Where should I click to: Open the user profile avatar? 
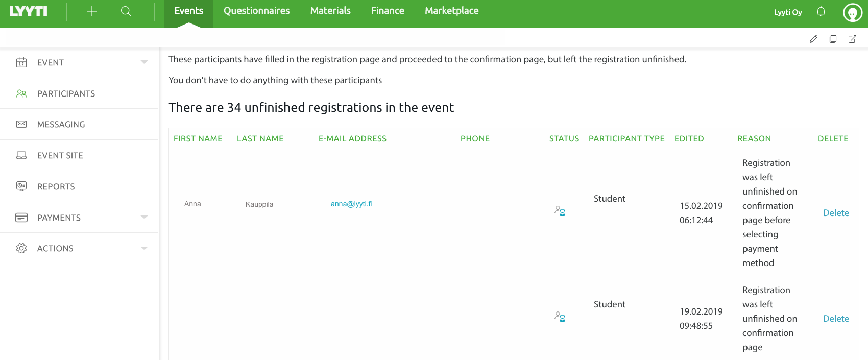pos(853,13)
